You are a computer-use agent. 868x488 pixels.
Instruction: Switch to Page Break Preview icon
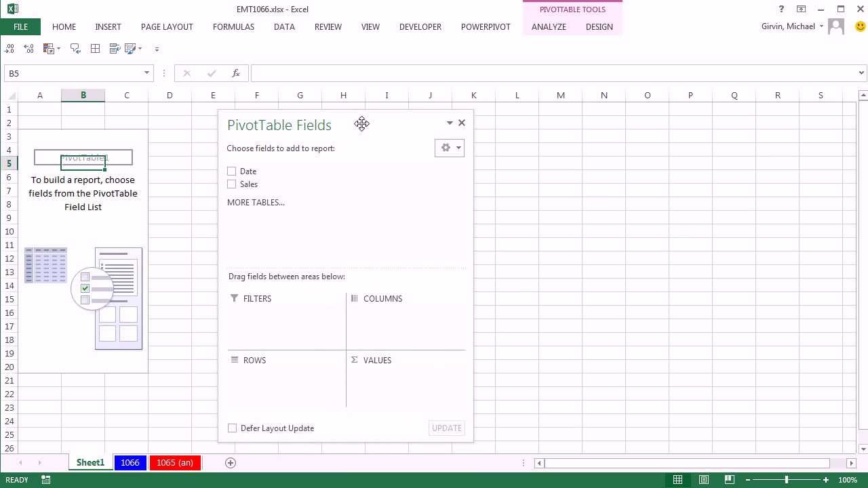730,480
